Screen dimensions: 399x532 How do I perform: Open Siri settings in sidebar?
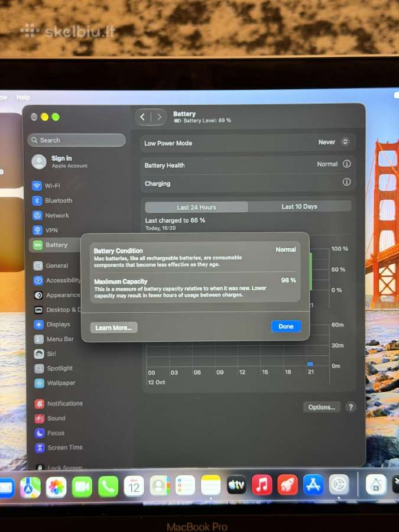coord(45,353)
